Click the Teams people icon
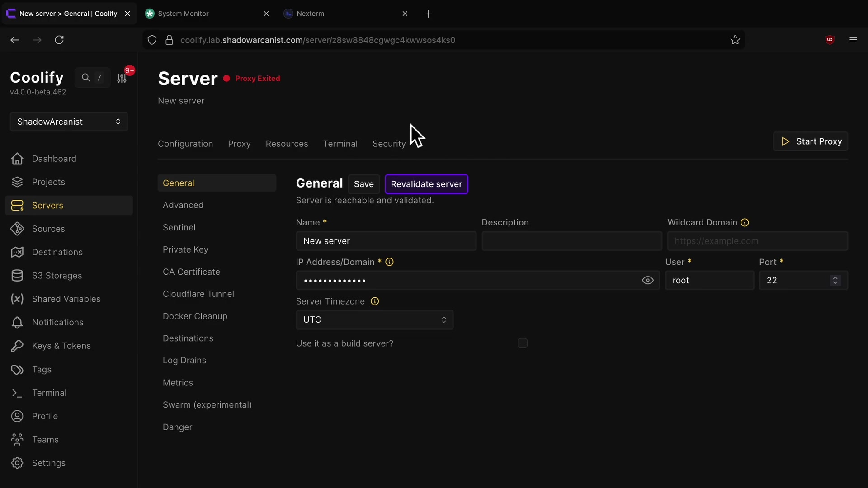This screenshot has height=488, width=868. click(17, 440)
